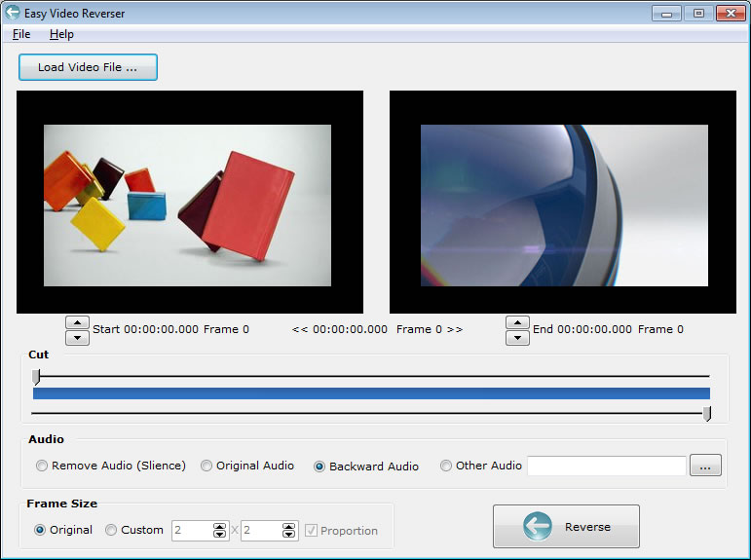The height and width of the screenshot is (560, 751).
Task: Minimize the Easy Video Reverser window
Action: [666, 14]
